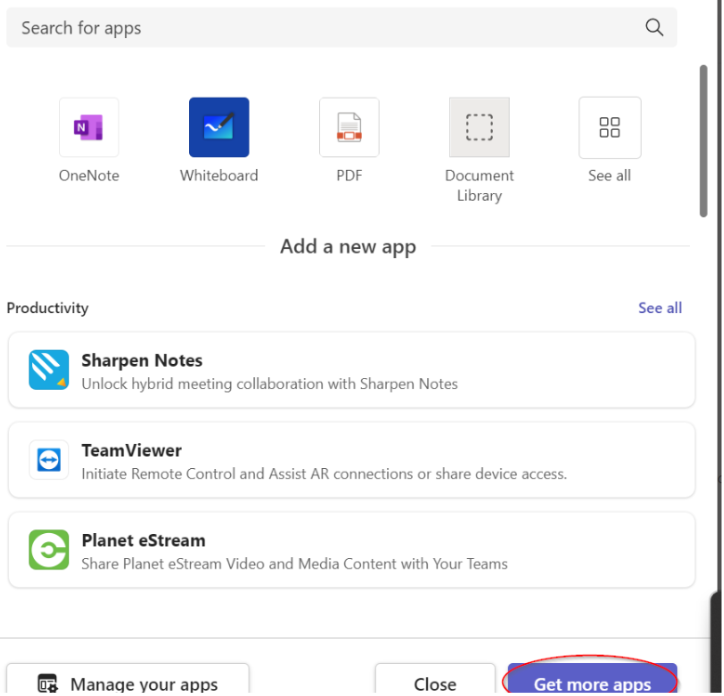Open the OneNote app icon
The width and height of the screenshot is (724, 696).
point(89,127)
